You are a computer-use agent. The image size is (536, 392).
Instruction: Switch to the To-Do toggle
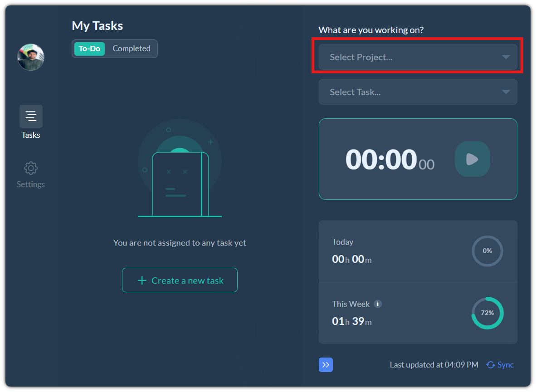point(89,48)
